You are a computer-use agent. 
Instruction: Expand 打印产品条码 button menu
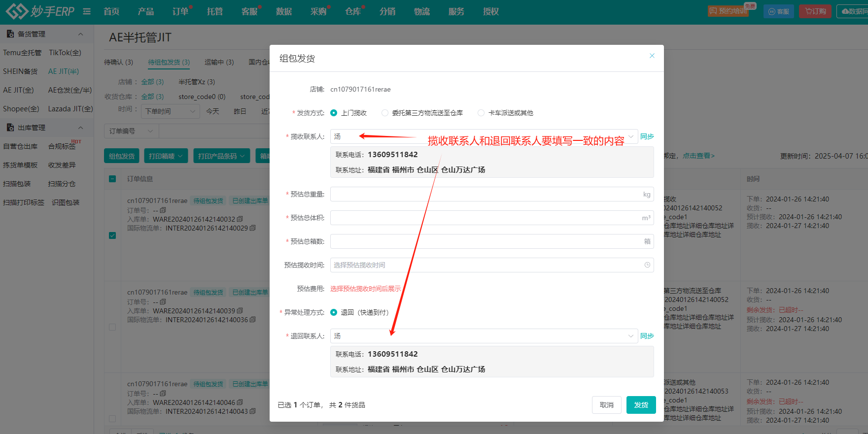click(221, 156)
